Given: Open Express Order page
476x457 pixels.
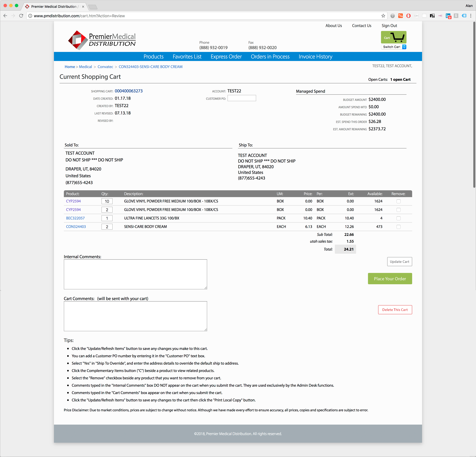Looking at the screenshot, I should [x=226, y=57].
